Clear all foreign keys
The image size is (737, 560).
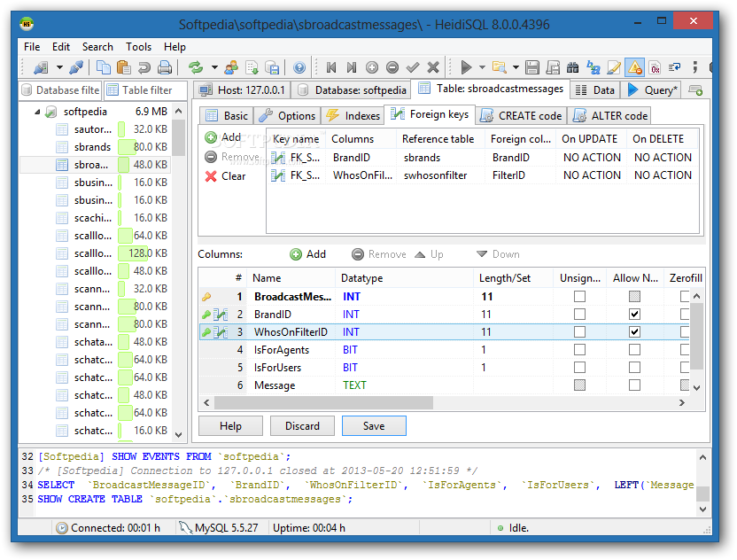[x=226, y=176]
